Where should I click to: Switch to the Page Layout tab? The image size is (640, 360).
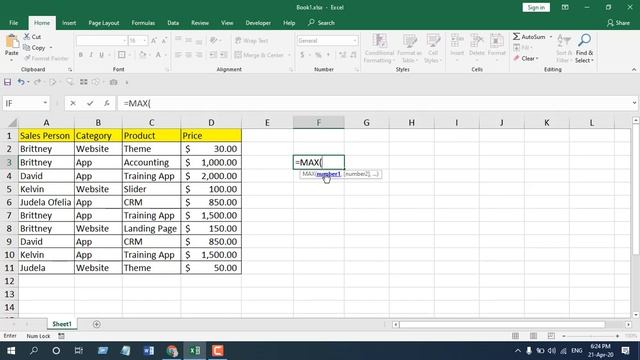pos(104,23)
